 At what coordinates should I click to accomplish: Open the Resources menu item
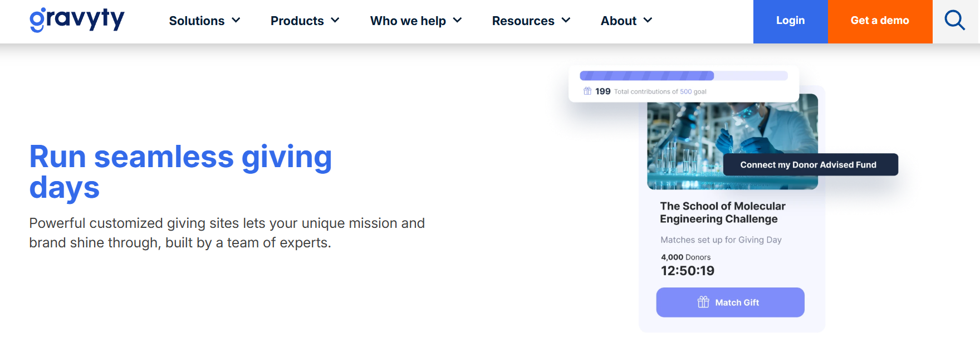pos(523,21)
